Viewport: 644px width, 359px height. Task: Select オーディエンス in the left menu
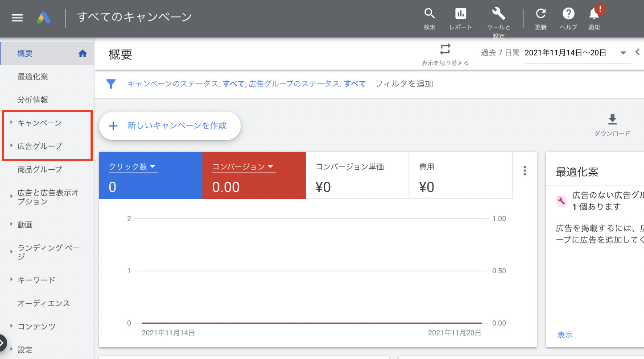tap(44, 303)
